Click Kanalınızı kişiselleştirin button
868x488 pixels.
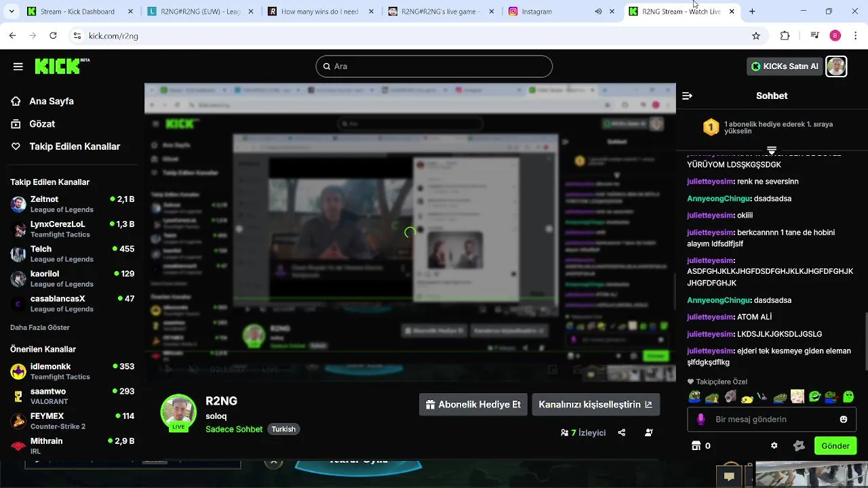(x=595, y=405)
